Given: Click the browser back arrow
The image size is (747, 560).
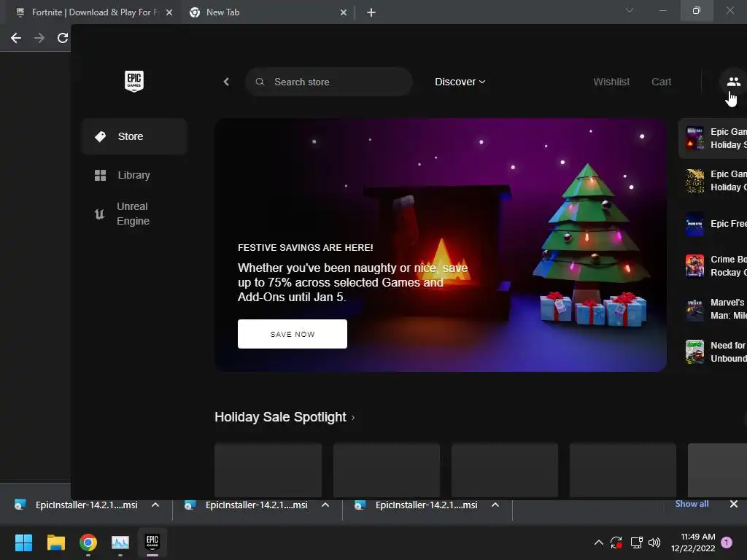Looking at the screenshot, I should [16, 38].
